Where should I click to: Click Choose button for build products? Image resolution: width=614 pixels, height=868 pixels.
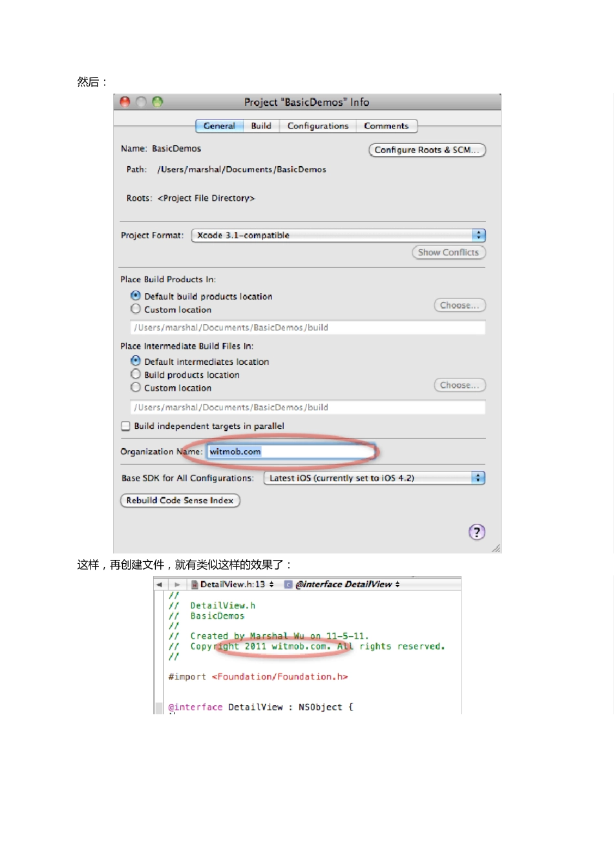tap(460, 305)
